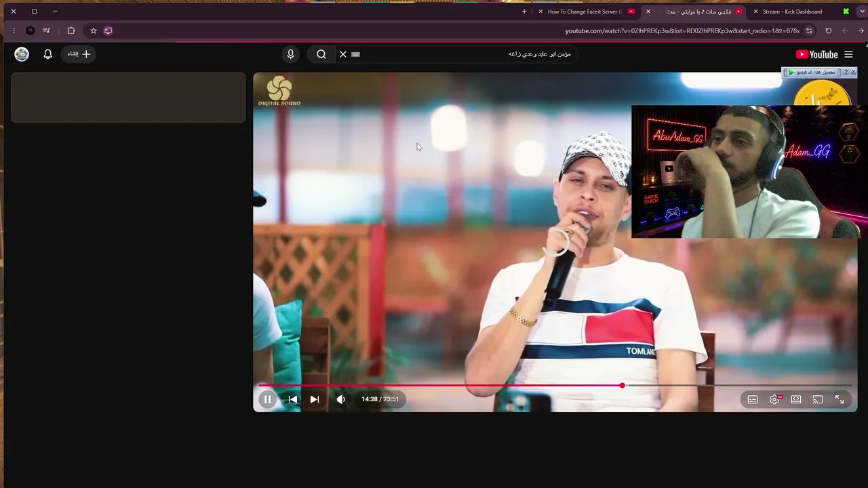Viewport: 868px width, 488px height.
Task: Open the download overlay help question mark
Action: [x=846, y=72]
